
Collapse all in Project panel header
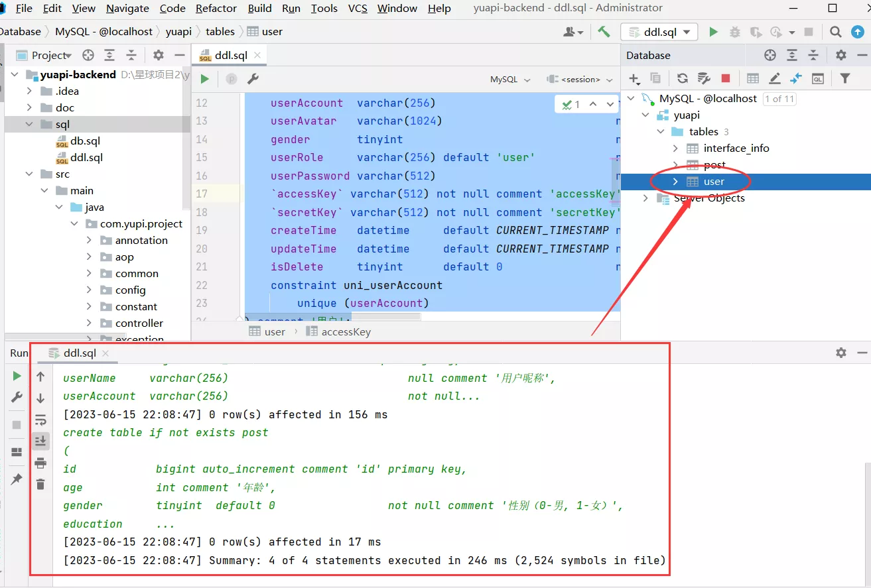pos(131,55)
